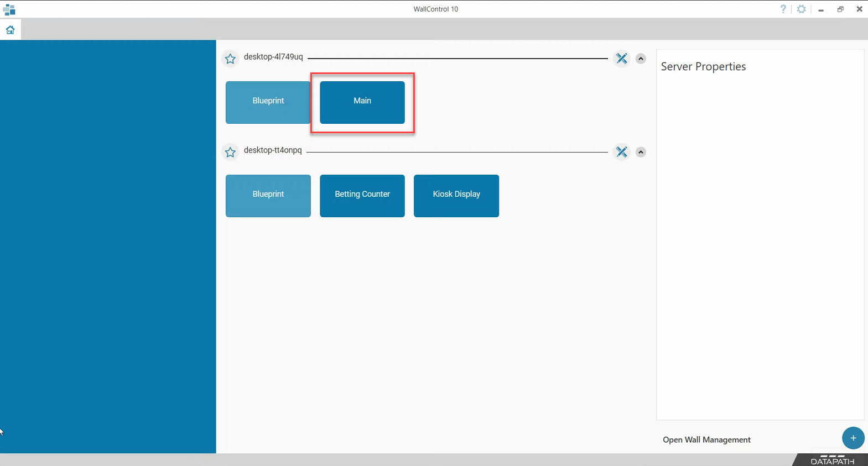Image resolution: width=868 pixels, height=466 pixels.
Task: Click the Datapath logo in status bar
Action: click(832, 460)
